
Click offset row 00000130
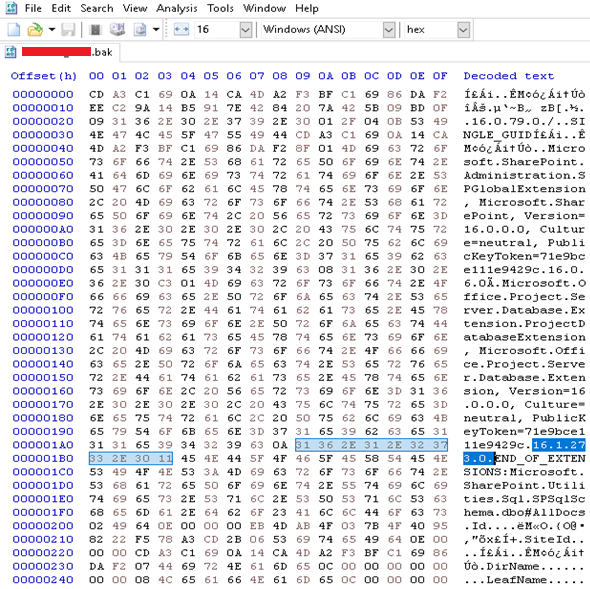(43, 350)
